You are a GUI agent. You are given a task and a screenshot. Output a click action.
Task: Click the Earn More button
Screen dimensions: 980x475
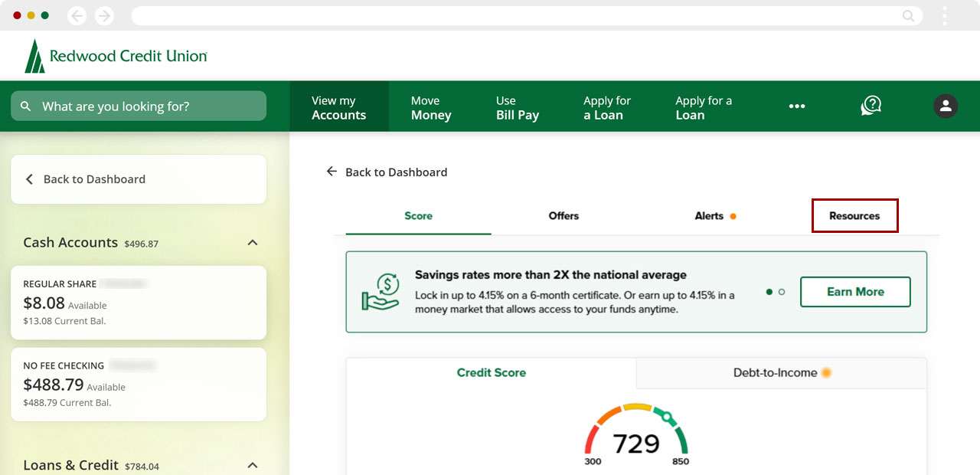point(855,292)
